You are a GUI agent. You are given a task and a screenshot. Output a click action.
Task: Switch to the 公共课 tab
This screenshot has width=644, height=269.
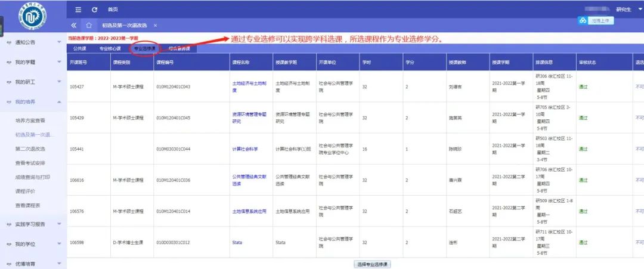point(79,48)
